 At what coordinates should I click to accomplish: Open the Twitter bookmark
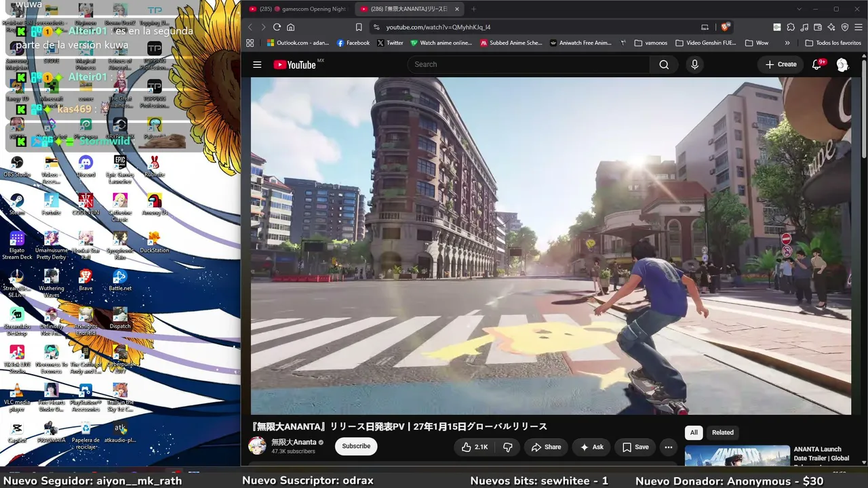click(x=390, y=43)
